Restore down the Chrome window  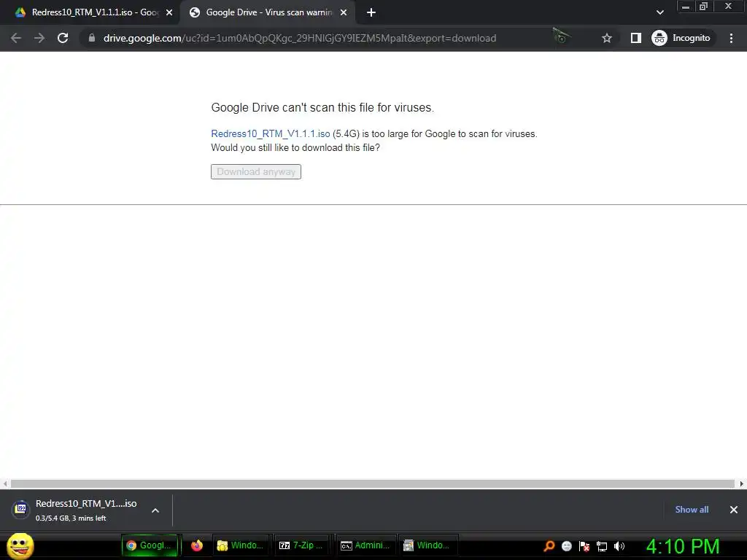tap(704, 7)
